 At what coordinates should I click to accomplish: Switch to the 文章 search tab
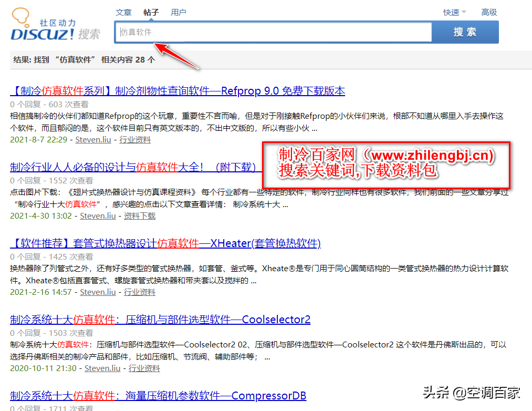pos(123,13)
